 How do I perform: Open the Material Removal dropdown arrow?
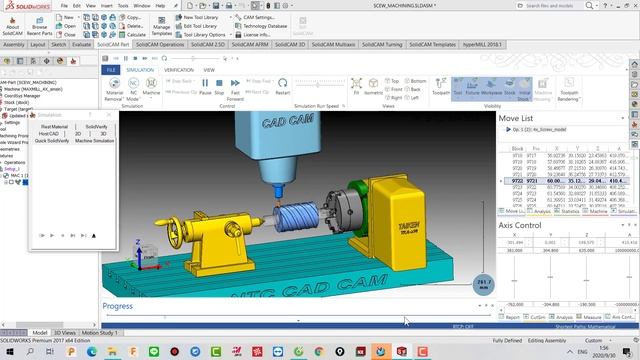[x=123, y=99]
